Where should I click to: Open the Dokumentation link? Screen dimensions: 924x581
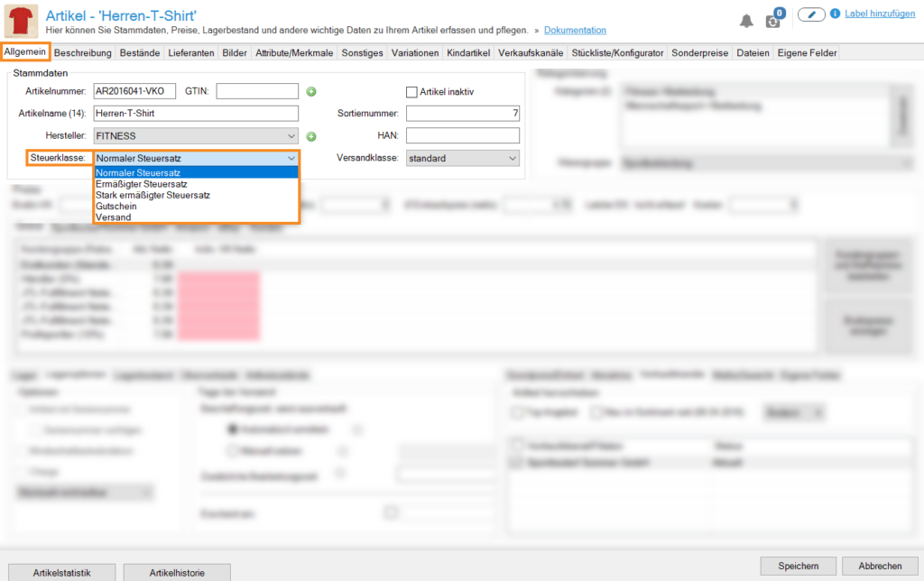click(575, 31)
